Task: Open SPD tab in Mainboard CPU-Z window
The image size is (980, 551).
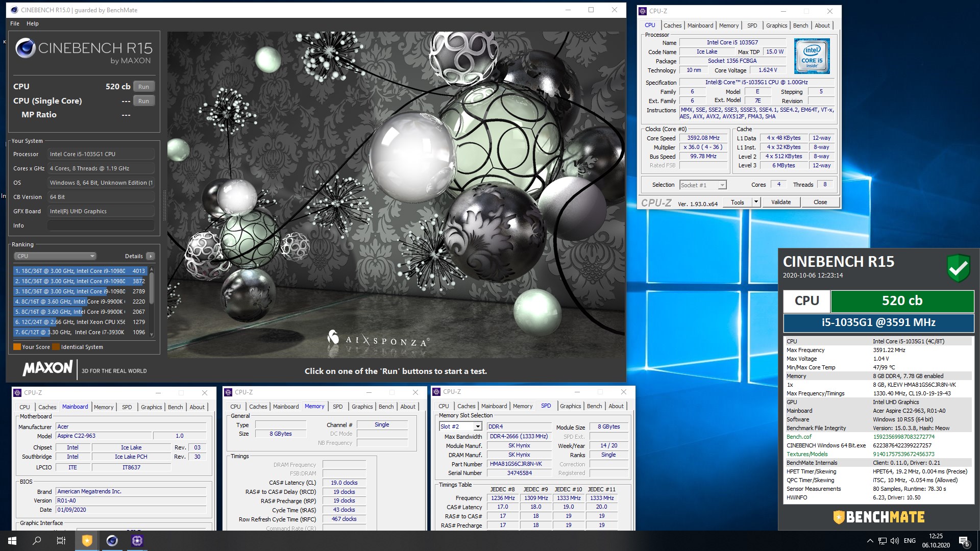Action: [x=127, y=407]
